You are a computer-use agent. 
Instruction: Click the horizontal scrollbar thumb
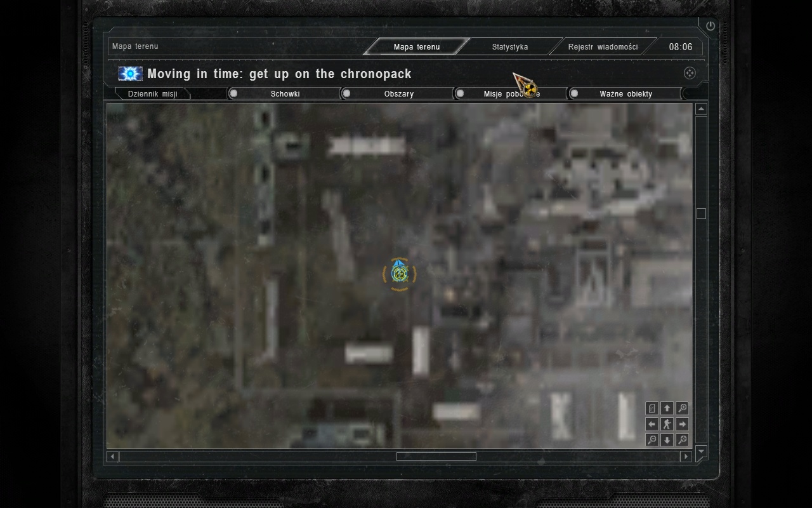click(436, 456)
